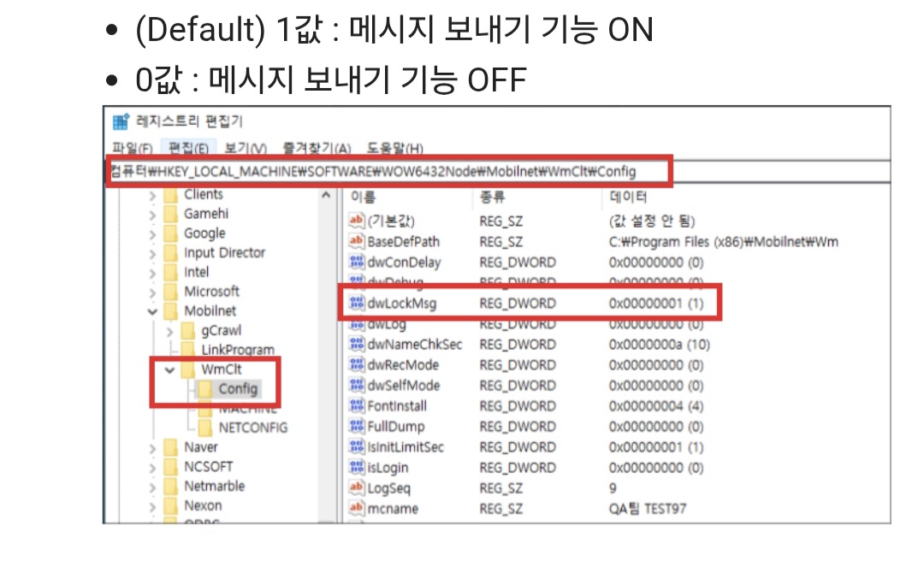This screenshot has width=924, height=573.
Task: Expand the Microsoft key in tree
Action: [x=152, y=292]
